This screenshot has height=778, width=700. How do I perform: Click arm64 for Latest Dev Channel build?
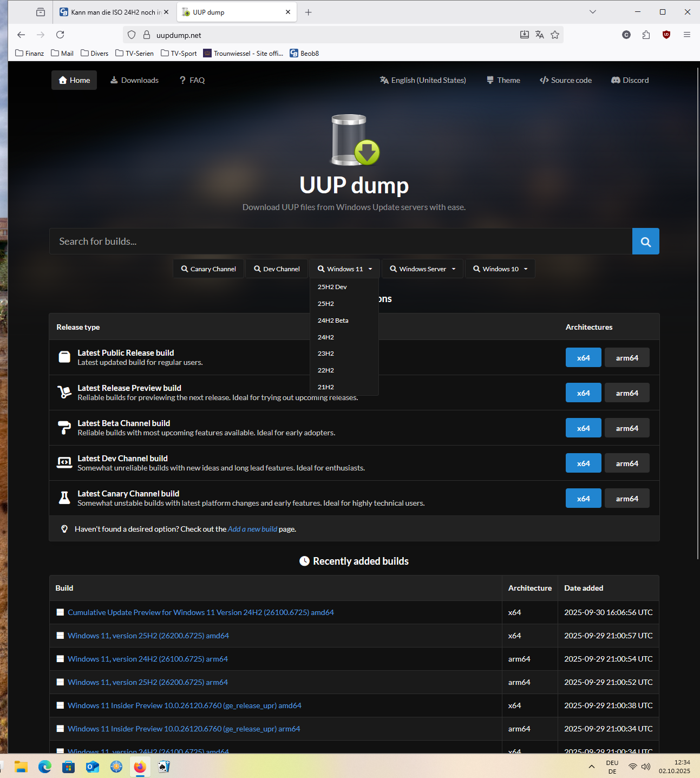pyautogui.click(x=627, y=463)
